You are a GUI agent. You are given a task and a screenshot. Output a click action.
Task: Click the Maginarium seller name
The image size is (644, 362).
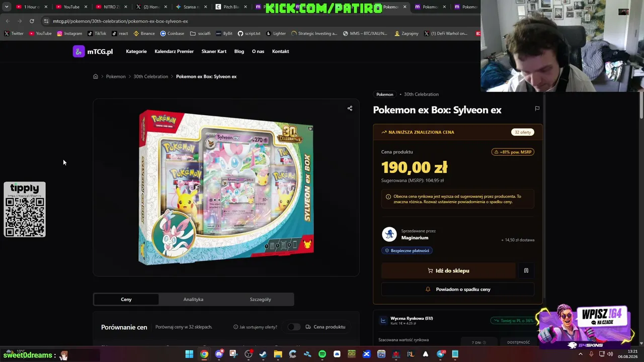(x=415, y=238)
